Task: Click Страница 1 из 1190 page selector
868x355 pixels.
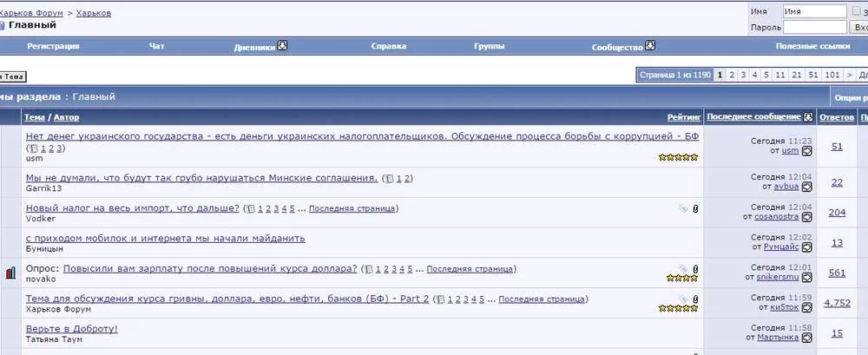Action: (x=674, y=75)
